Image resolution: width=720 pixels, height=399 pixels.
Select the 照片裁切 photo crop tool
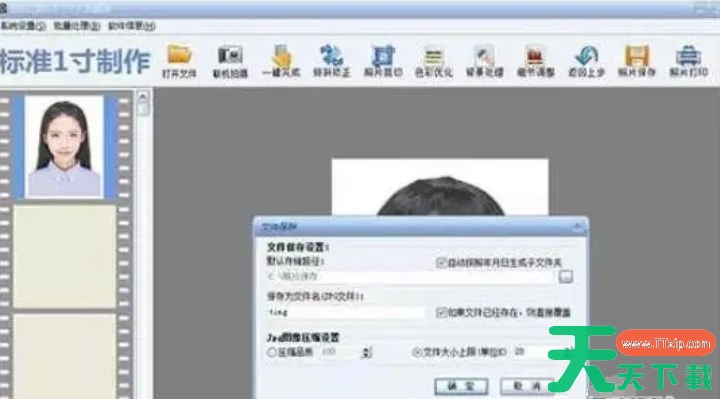click(383, 61)
